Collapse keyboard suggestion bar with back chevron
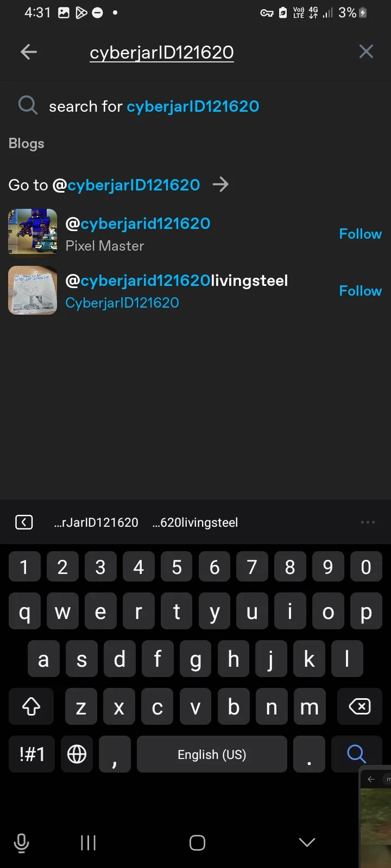Image resolution: width=391 pixels, height=868 pixels. click(x=24, y=522)
